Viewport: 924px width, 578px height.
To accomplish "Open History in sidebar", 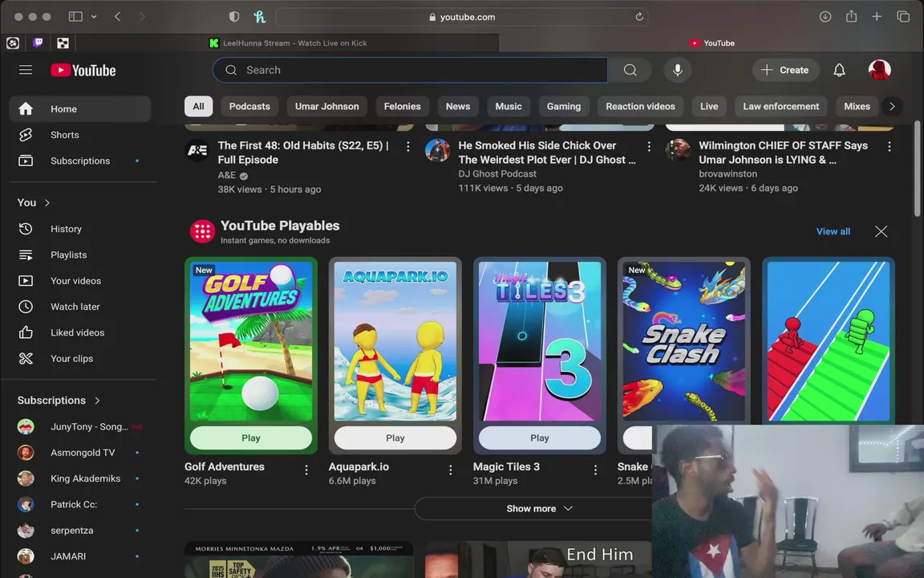I will coord(80,229).
